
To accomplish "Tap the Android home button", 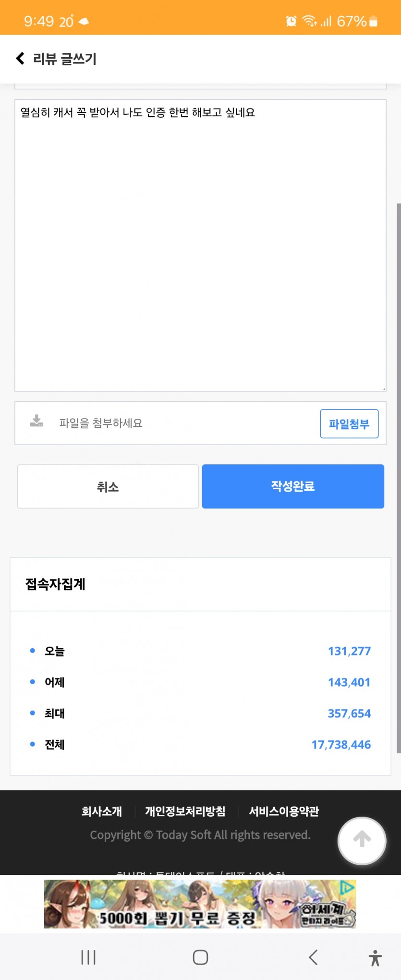I will (x=200, y=957).
